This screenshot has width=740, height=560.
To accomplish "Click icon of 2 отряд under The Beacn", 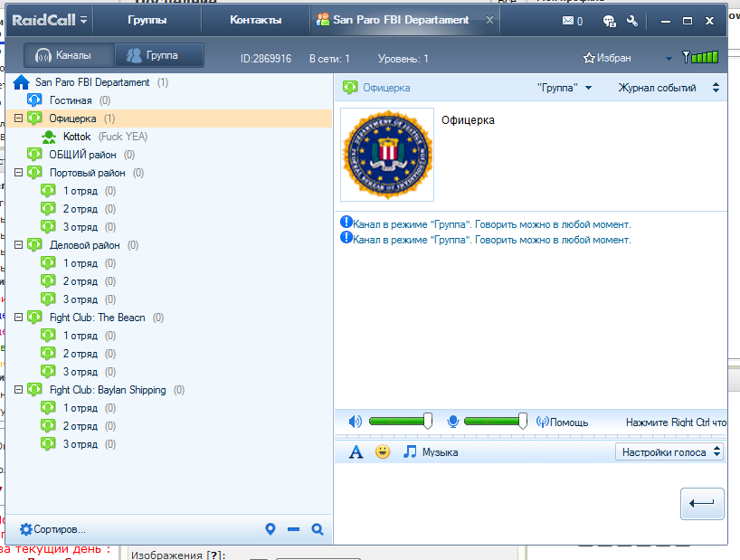I will [x=48, y=354].
